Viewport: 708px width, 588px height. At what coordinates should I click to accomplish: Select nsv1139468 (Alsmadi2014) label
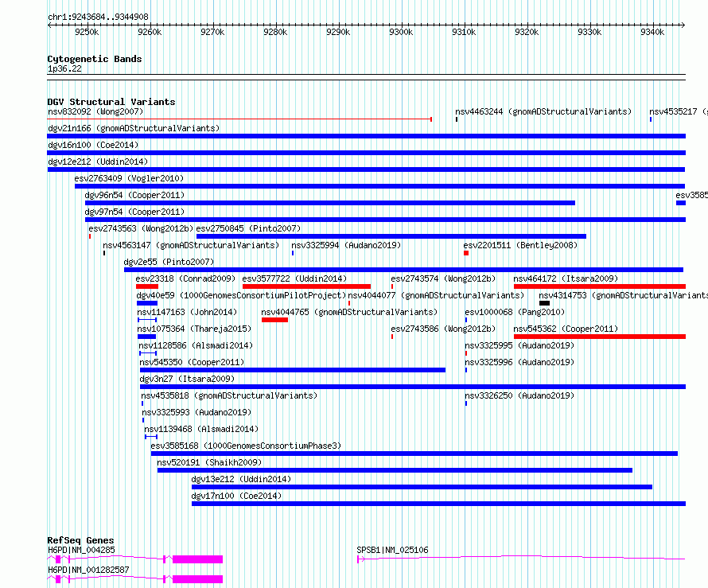(201, 429)
